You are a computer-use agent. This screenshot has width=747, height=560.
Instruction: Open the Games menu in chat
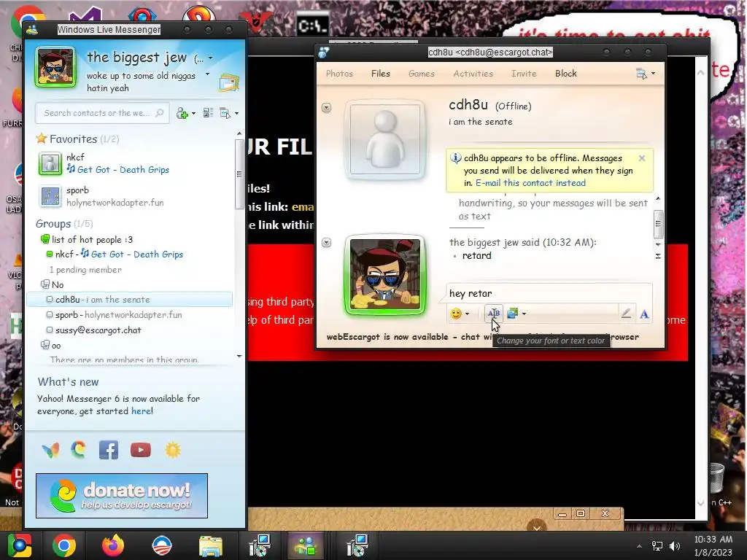pos(422,74)
